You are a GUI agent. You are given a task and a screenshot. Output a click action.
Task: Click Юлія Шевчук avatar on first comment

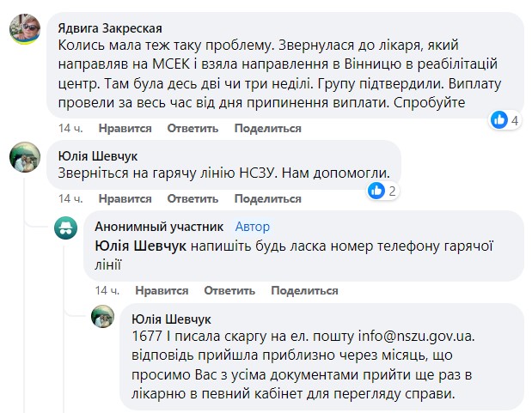[x=25, y=157]
